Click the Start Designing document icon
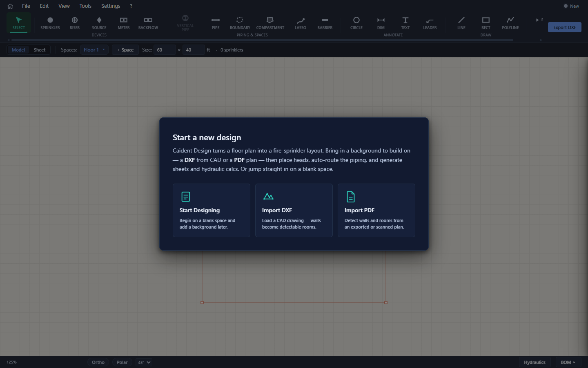The width and height of the screenshot is (588, 368). 186,197
